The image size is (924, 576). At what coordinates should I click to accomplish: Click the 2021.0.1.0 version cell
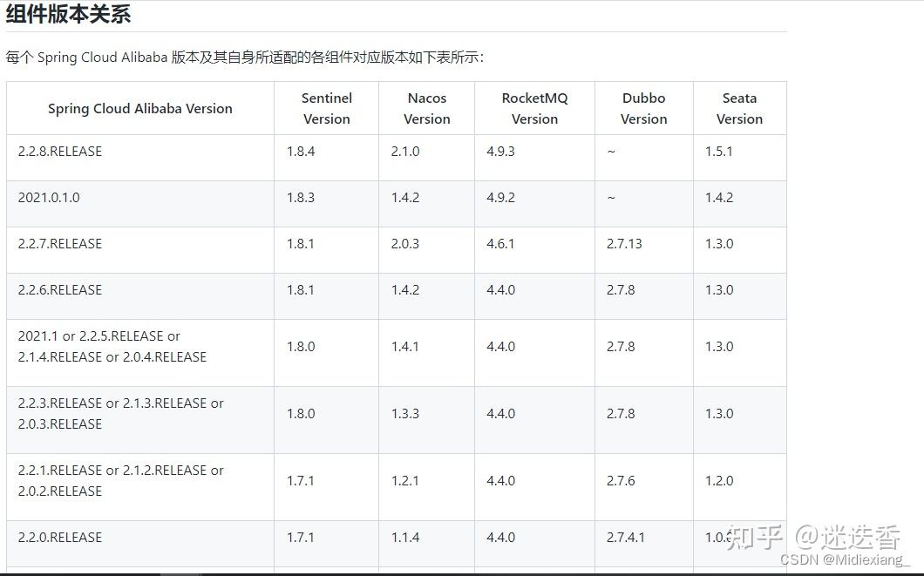coord(49,198)
